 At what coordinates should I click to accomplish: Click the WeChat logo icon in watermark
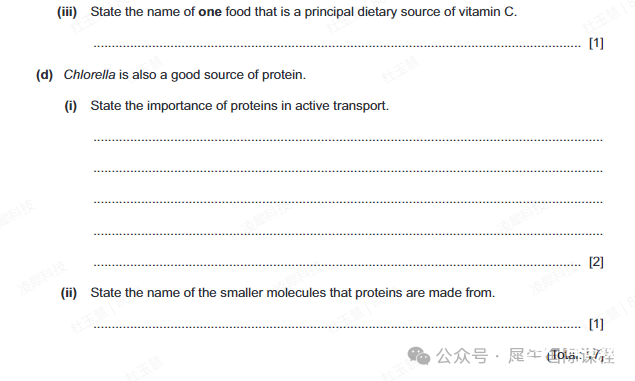[418, 356]
